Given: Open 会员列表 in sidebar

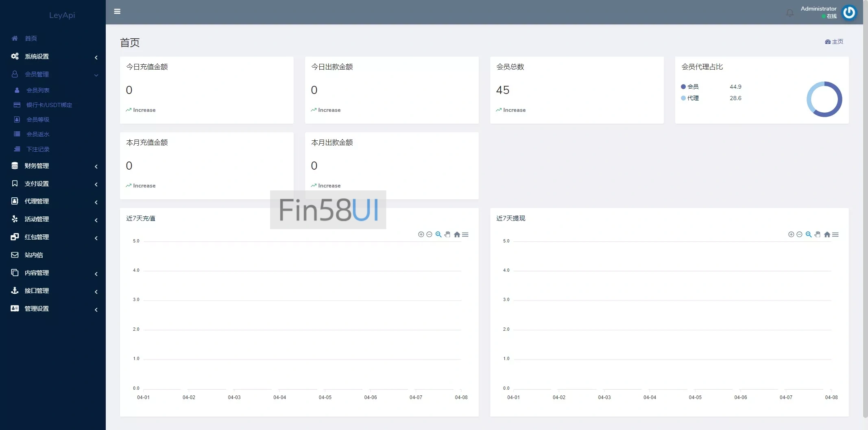Looking at the screenshot, I should click(38, 90).
